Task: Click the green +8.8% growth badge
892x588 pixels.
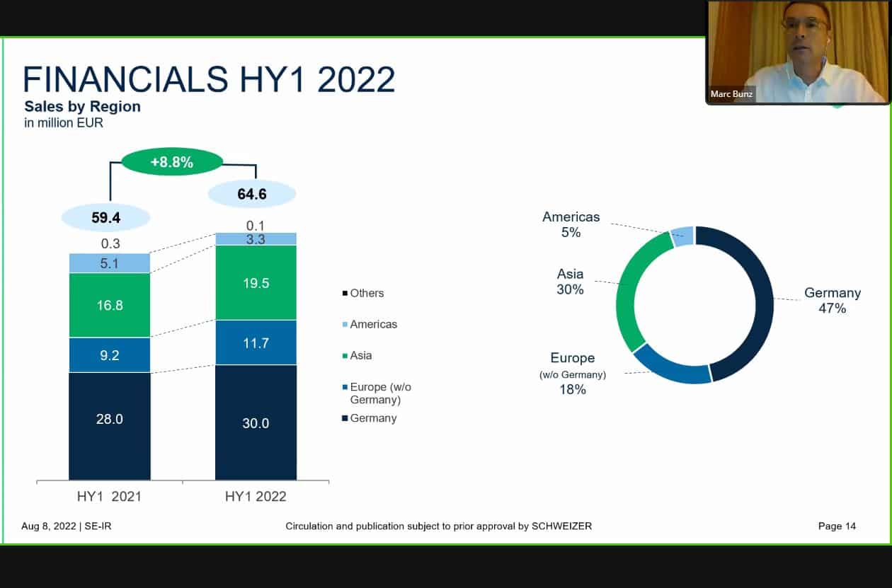Action: point(172,161)
